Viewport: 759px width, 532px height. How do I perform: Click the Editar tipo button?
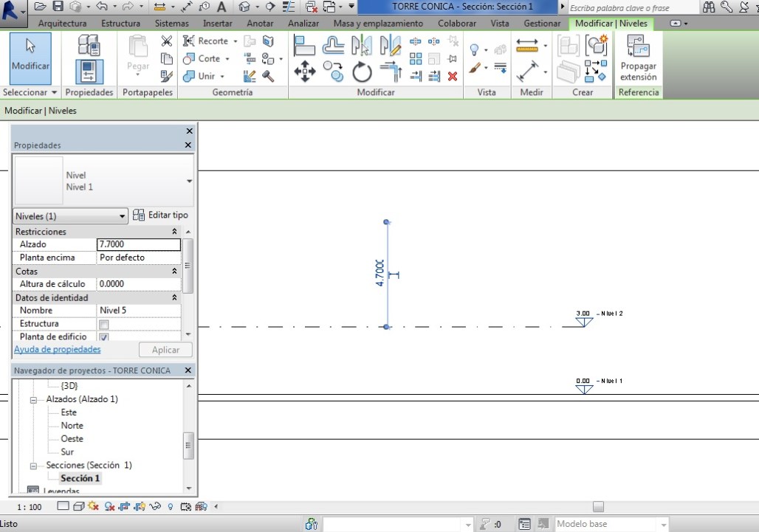(x=160, y=215)
